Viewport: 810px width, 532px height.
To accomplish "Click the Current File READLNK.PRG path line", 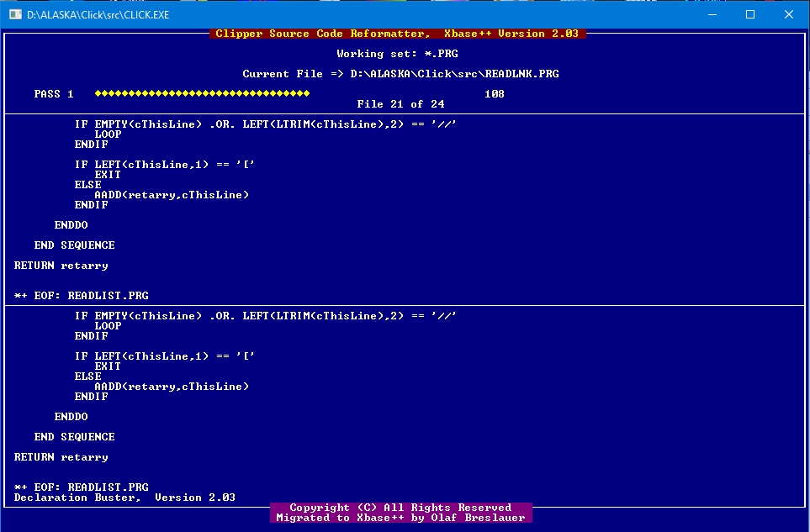I will (x=401, y=74).
